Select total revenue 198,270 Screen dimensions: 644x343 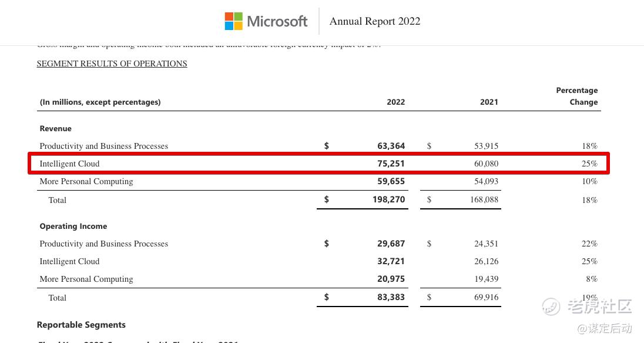[388, 199]
